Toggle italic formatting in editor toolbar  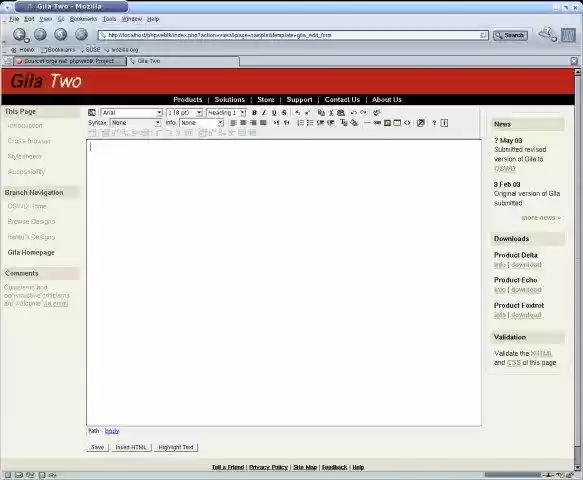click(x=264, y=113)
